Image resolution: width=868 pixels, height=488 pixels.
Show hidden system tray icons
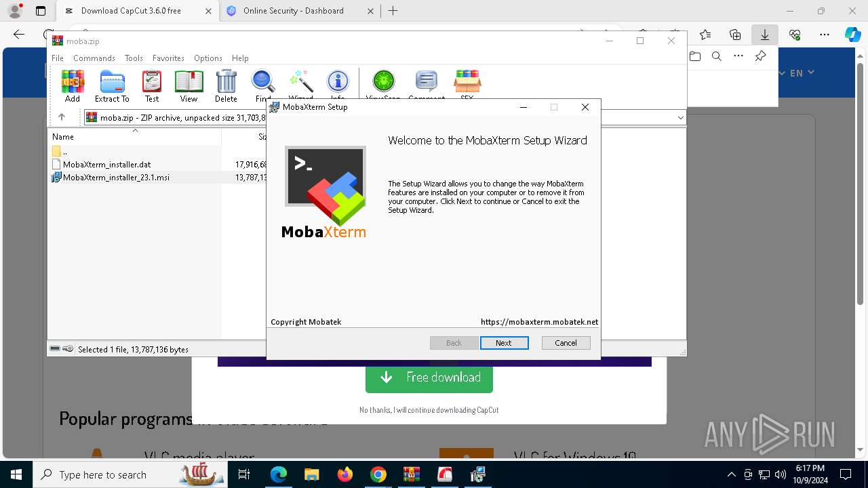pos(731,474)
